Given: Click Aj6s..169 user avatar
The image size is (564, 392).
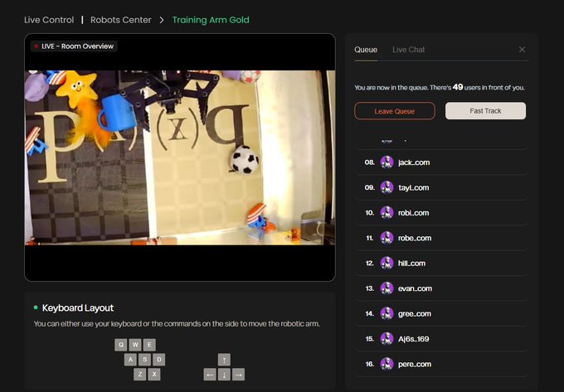Looking at the screenshot, I should [x=387, y=339].
